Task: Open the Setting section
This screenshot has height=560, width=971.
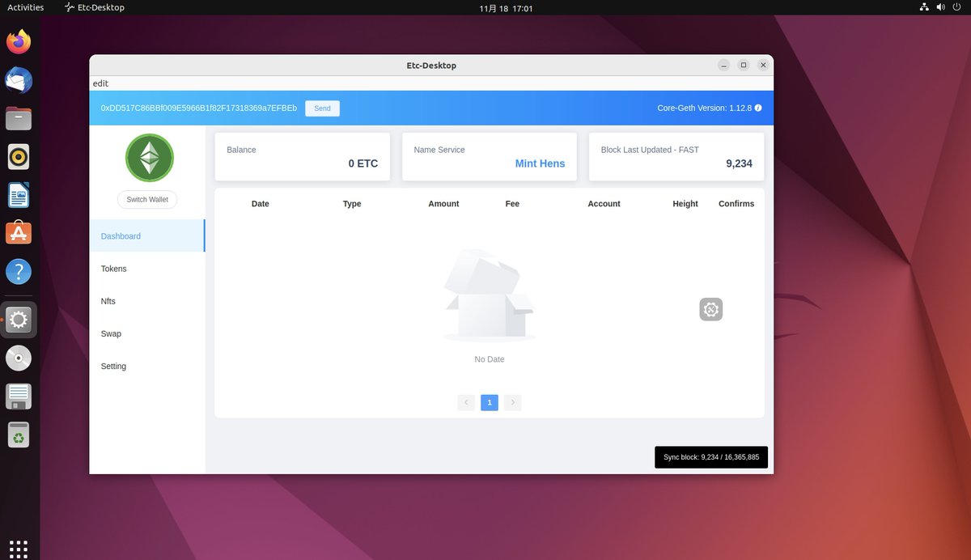Action: [x=147, y=366]
